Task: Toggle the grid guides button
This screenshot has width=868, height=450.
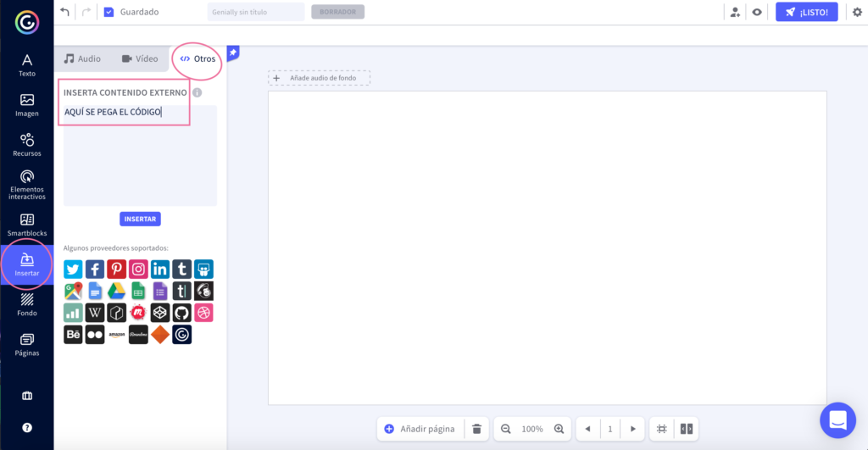Action: click(662, 429)
